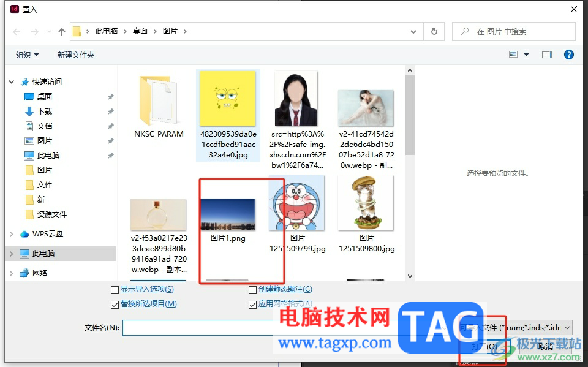The width and height of the screenshot is (588, 367).
Task: Enable 显示导入选项 checkbox
Action: (115, 290)
